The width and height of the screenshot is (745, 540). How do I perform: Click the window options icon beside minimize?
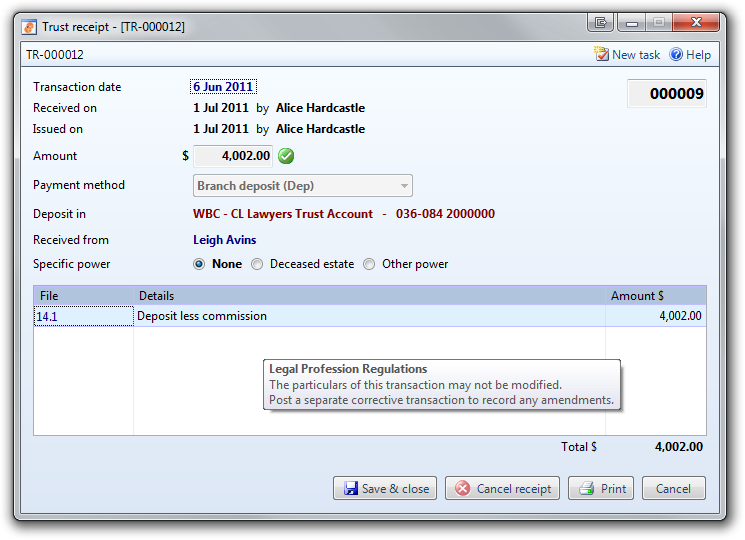601,22
